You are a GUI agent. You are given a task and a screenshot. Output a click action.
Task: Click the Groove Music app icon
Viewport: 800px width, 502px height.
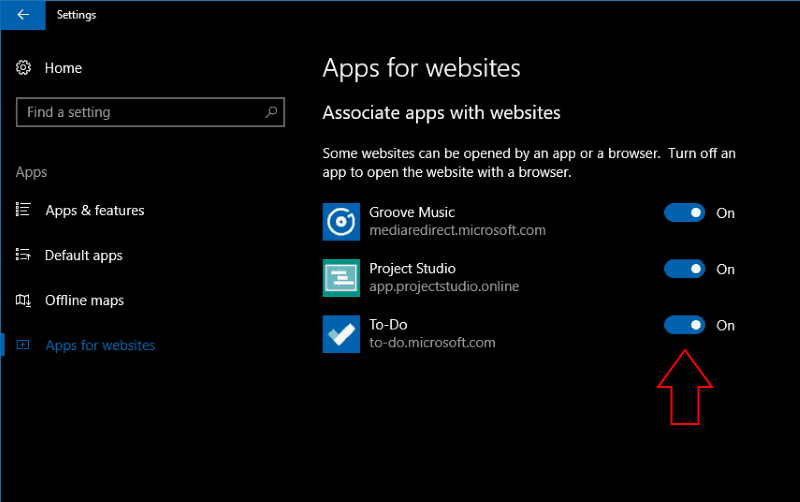(341, 222)
